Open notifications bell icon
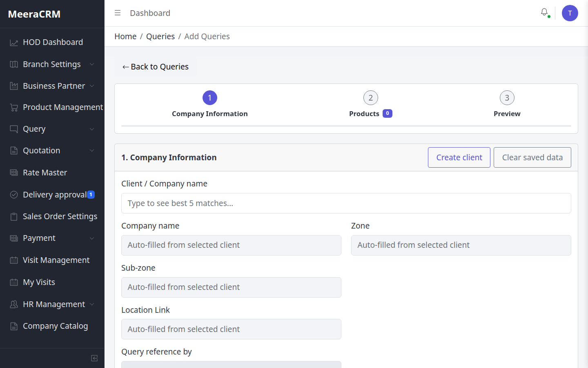588x368 pixels. (x=544, y=13)
